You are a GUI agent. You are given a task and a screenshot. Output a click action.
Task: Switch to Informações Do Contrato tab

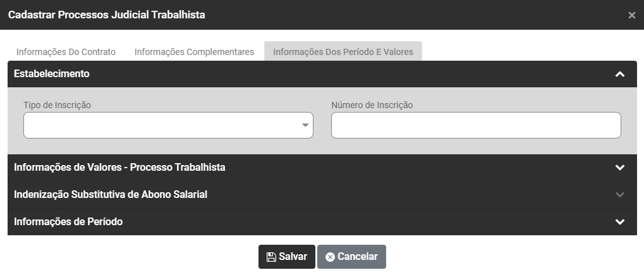pos(66,52)
